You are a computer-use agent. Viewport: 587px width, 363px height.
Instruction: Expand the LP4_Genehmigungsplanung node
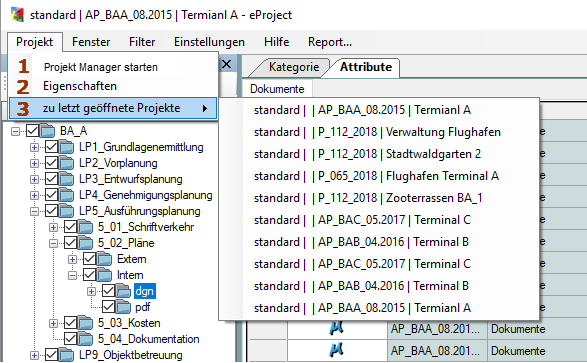(x=34, y=195)
